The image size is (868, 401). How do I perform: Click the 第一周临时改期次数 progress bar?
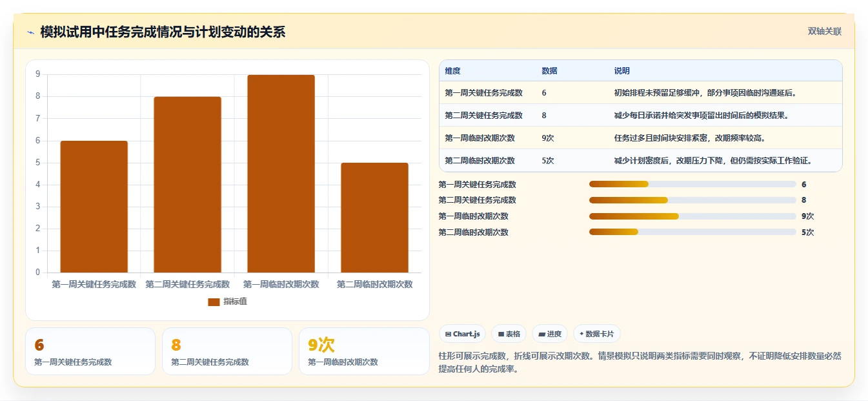pyautogui.click(x=692, y=216)
